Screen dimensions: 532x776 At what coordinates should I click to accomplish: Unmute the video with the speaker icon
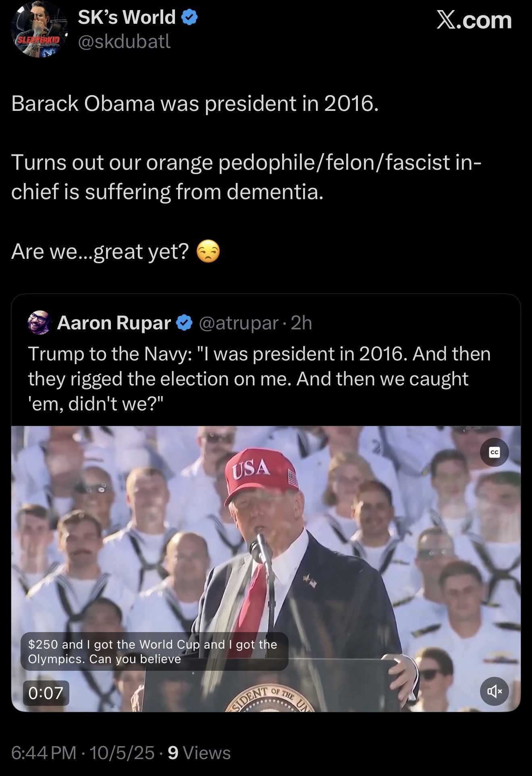(x=494, y=691)
